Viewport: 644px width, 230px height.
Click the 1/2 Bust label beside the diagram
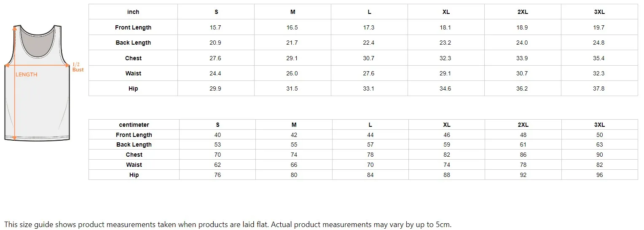pos(78,67)
